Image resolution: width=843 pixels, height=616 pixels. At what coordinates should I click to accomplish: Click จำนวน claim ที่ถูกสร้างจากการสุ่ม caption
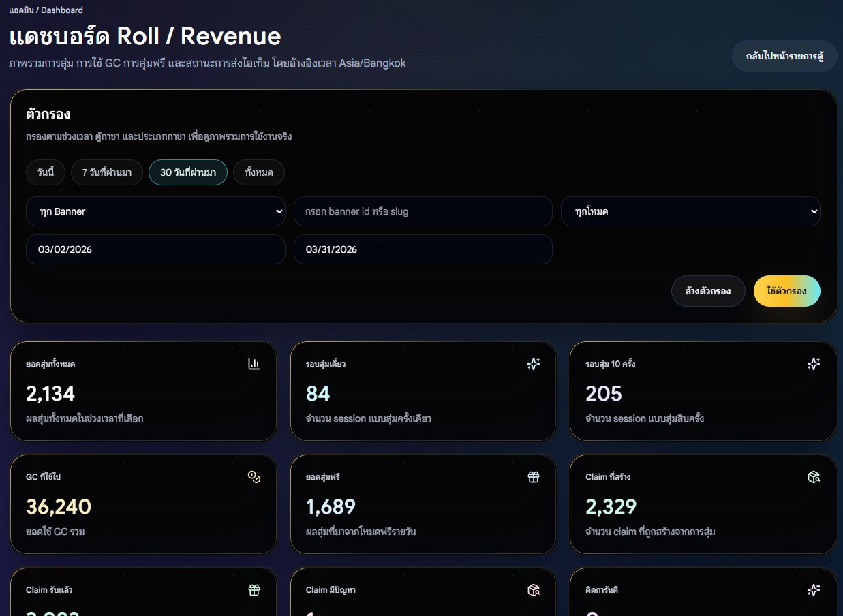650,532
